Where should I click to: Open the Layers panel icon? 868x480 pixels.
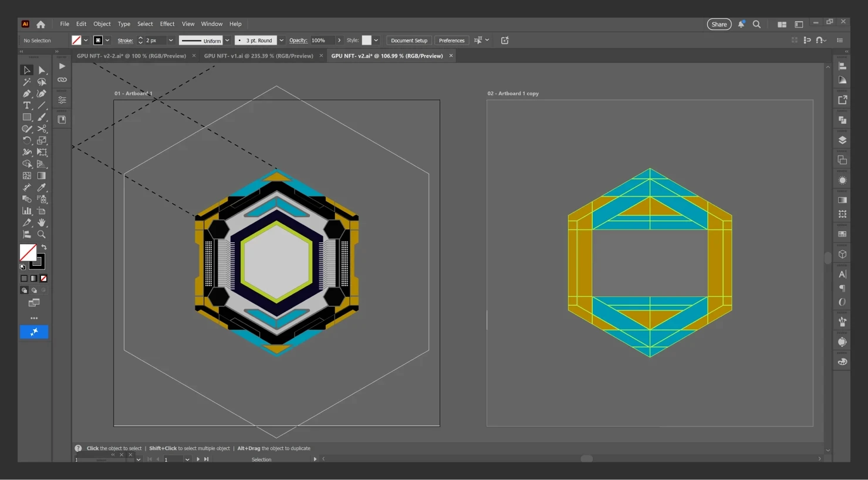click(x=842, y=140)
